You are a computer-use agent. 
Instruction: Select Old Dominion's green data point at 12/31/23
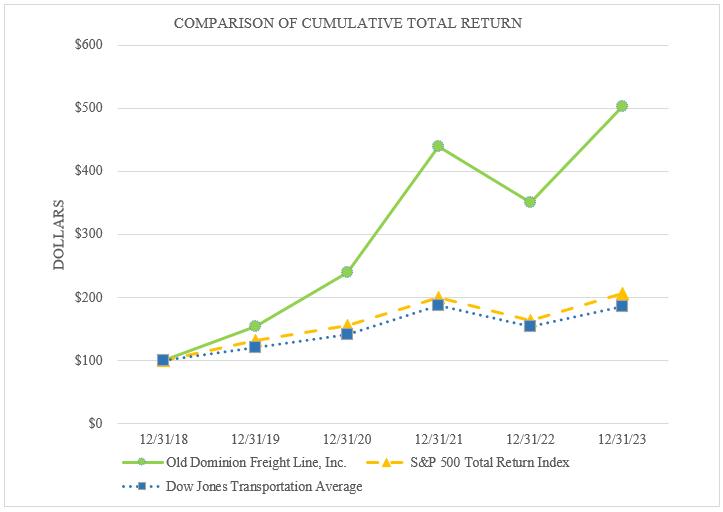(x=622, y=106)
